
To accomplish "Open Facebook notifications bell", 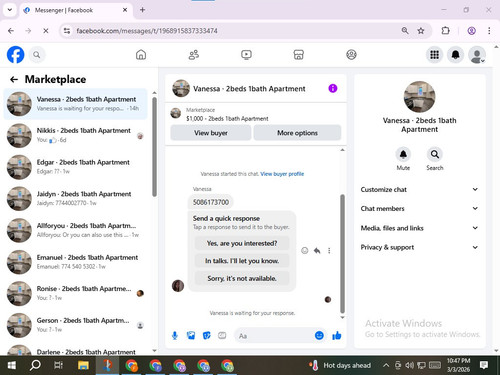I will coord(456,55).
